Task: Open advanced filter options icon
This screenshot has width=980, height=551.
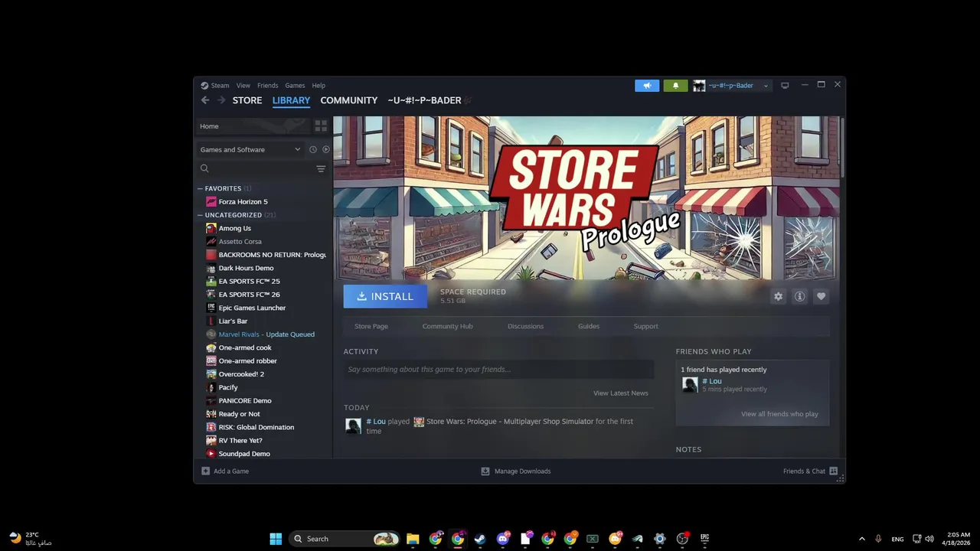Action: click(321, 168)
